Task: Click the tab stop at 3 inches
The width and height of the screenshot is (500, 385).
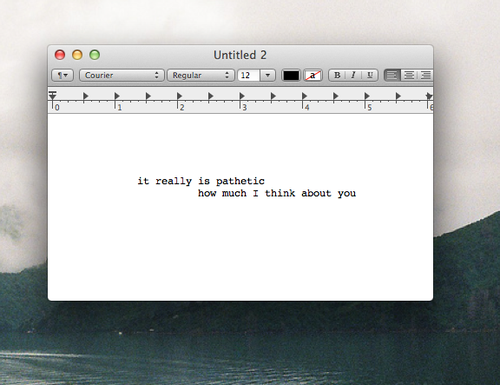Action: 242,96
